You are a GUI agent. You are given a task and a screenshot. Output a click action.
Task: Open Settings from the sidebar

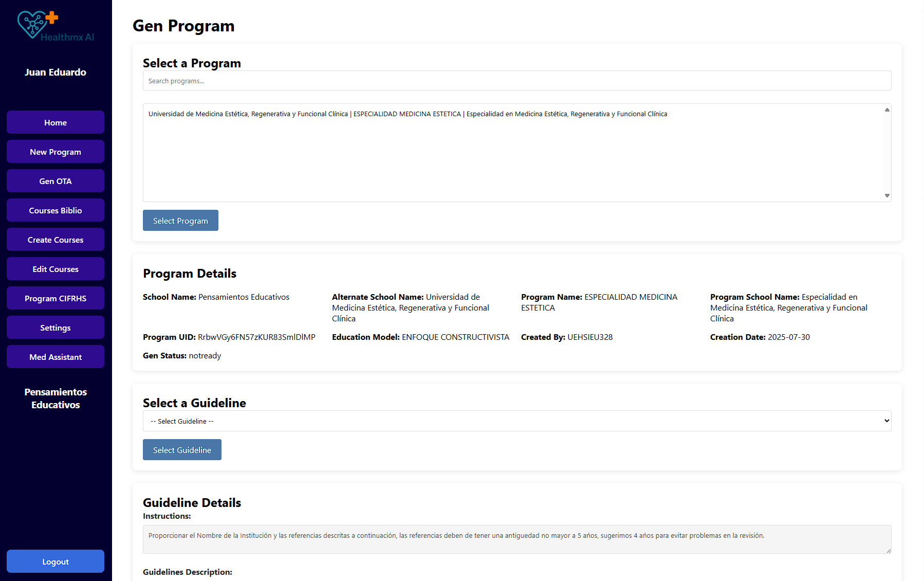tap(56, 328)
